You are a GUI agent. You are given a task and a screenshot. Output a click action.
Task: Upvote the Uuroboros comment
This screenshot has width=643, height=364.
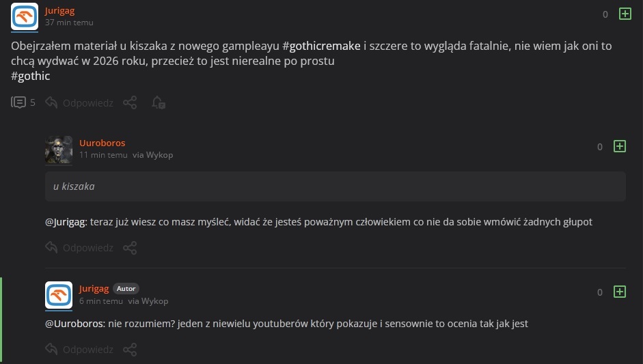(620, 146)
